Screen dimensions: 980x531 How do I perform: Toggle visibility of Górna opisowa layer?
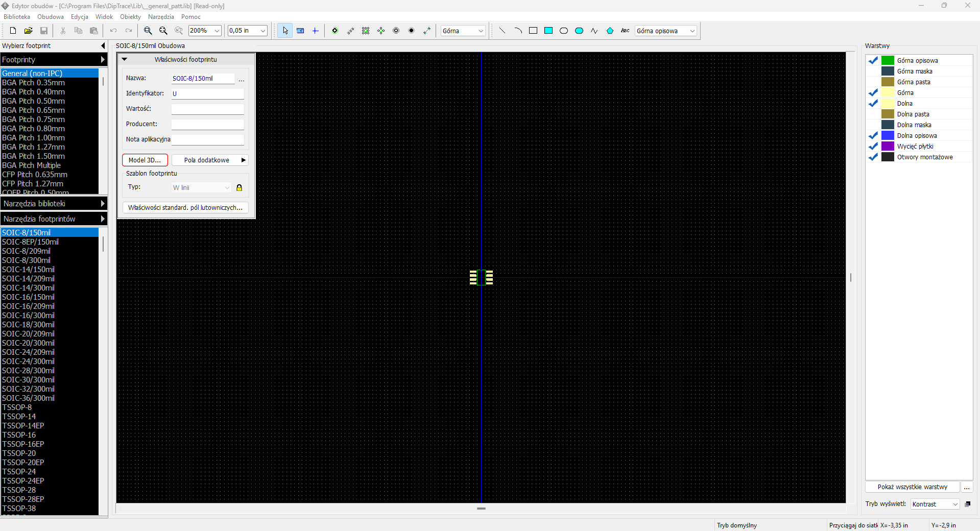click(x=873, y=60)
